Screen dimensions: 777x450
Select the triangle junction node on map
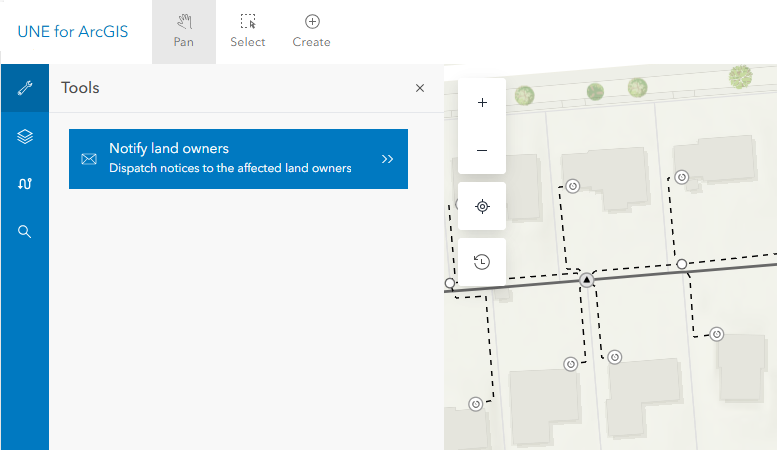coord(587,280)
